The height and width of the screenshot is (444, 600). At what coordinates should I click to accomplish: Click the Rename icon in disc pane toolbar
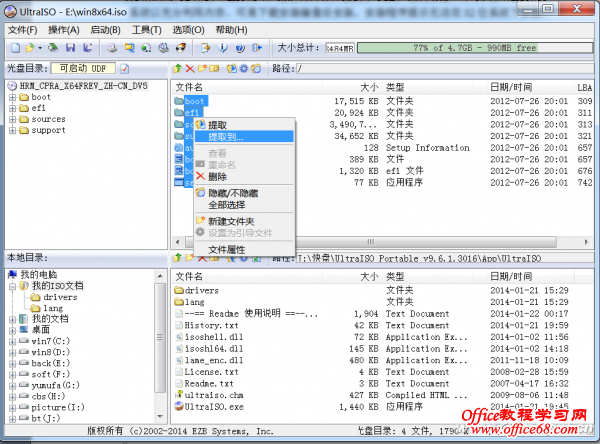[x=214, y=69]
